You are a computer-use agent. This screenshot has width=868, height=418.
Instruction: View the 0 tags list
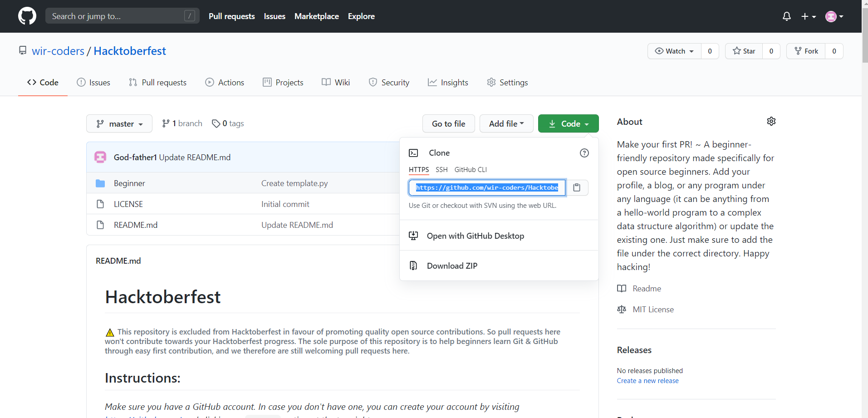point(228,123)
